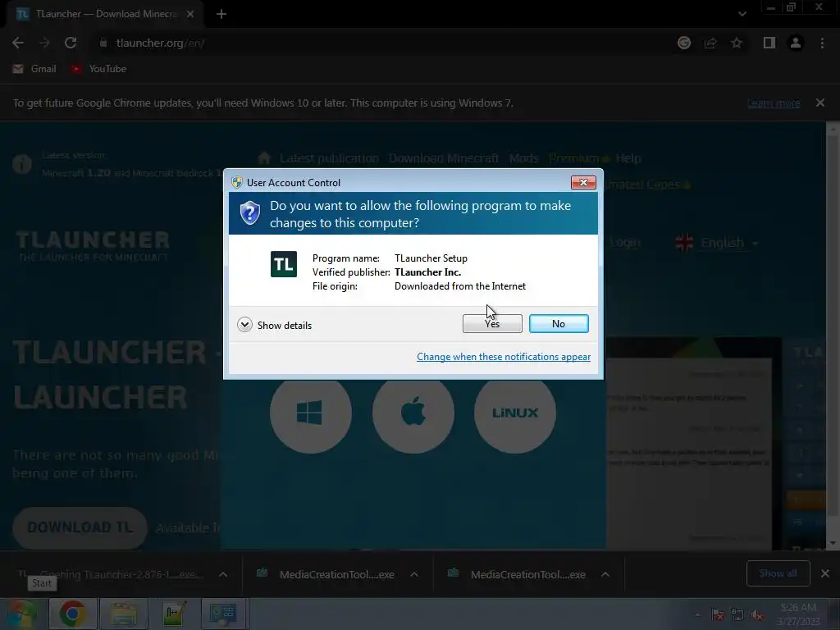Open Chrome profile avatar

(796, 43)
